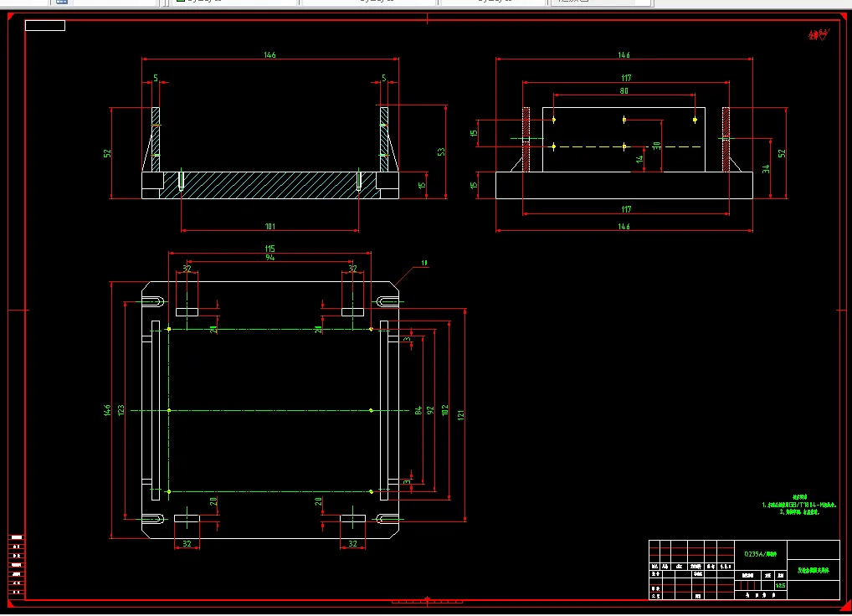Image resolution: width=852 pixels, height=616 pixels.
Task: Click the red surface roughness symbol at the sheet corner
Action: pos(819,35)
